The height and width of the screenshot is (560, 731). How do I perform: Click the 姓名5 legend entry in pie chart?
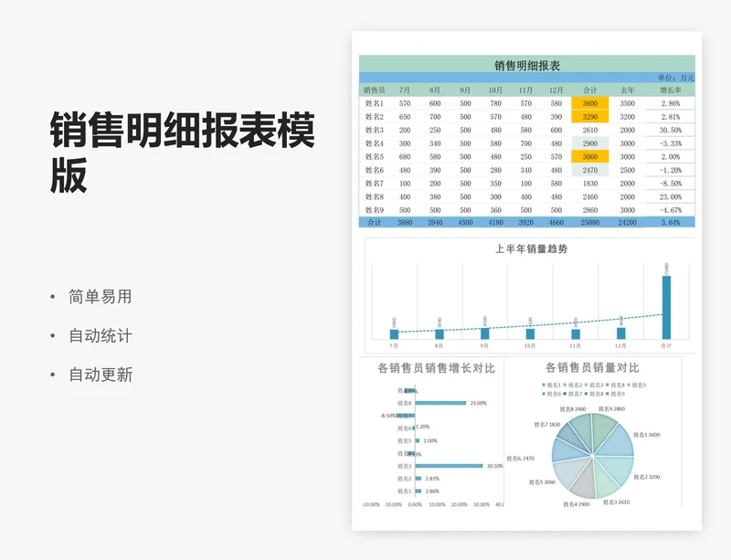[x=636, y=386]
